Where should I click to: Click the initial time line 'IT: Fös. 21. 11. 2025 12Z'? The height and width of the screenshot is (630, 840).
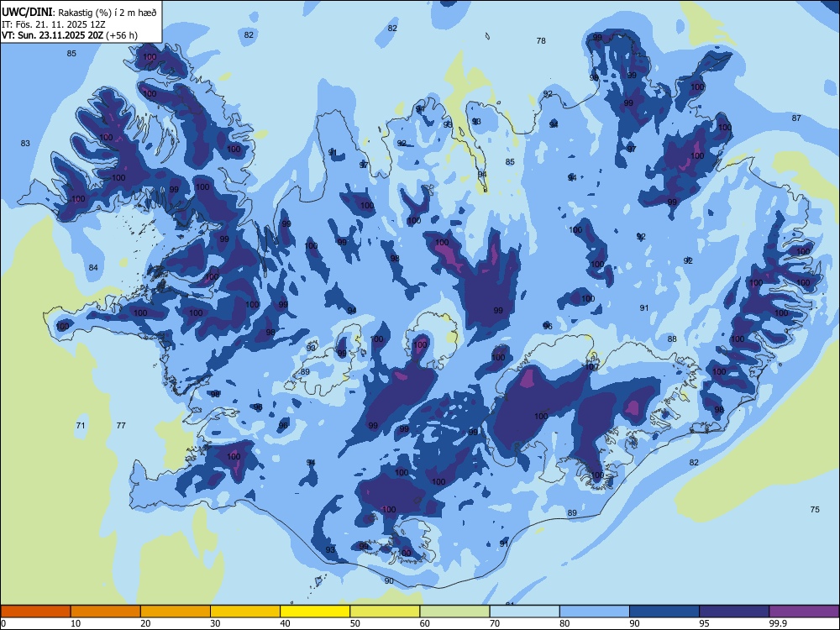pyautogui.click(x=54, y=24)
